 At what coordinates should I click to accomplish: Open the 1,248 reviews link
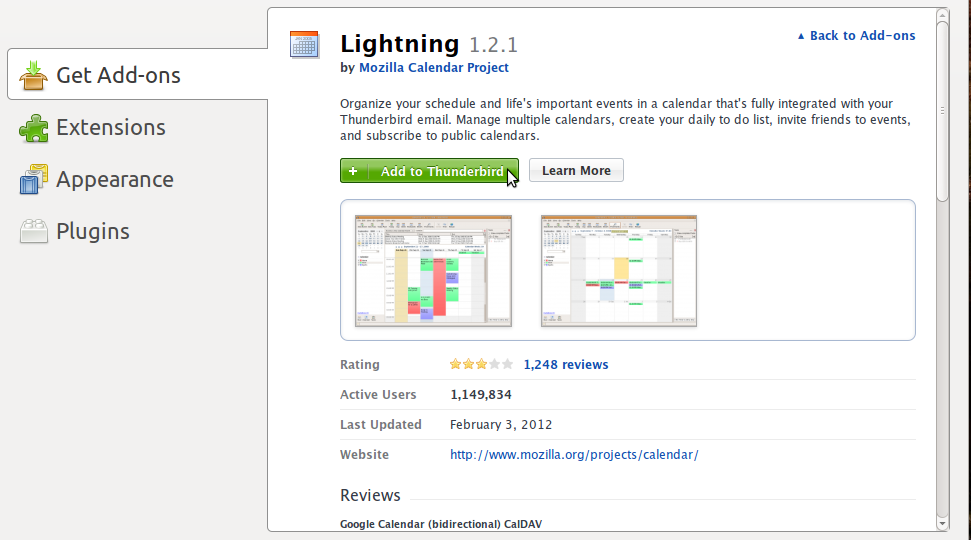point(566,365)
